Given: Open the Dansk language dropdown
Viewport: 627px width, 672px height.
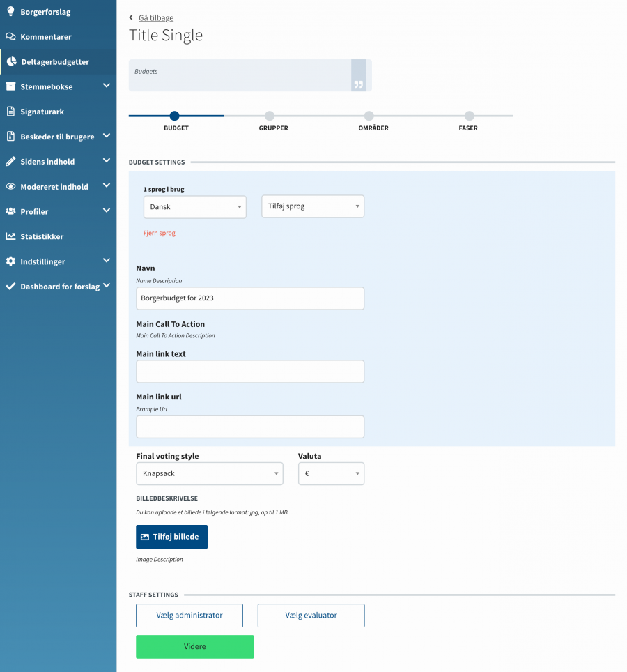Looking at the screenshot, I should click(x=194, y=206).
